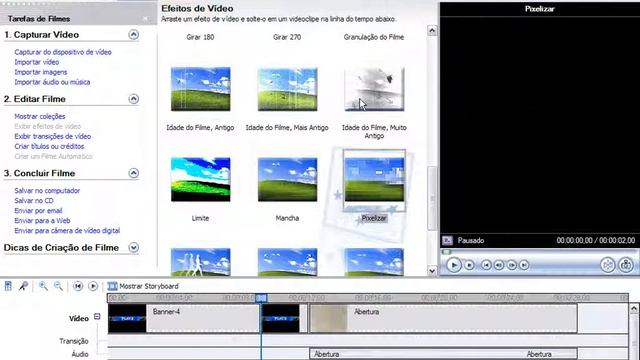Viewport: 640px width, 360px height.
Task: Click the icon beside the Pausado status
Action: pyautogui.click(x=447, y=240)
